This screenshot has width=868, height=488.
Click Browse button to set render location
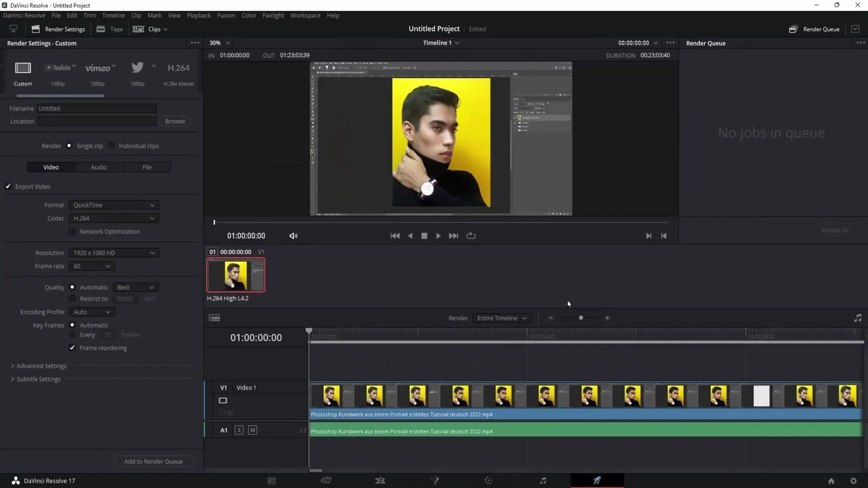tap(175, 121)
